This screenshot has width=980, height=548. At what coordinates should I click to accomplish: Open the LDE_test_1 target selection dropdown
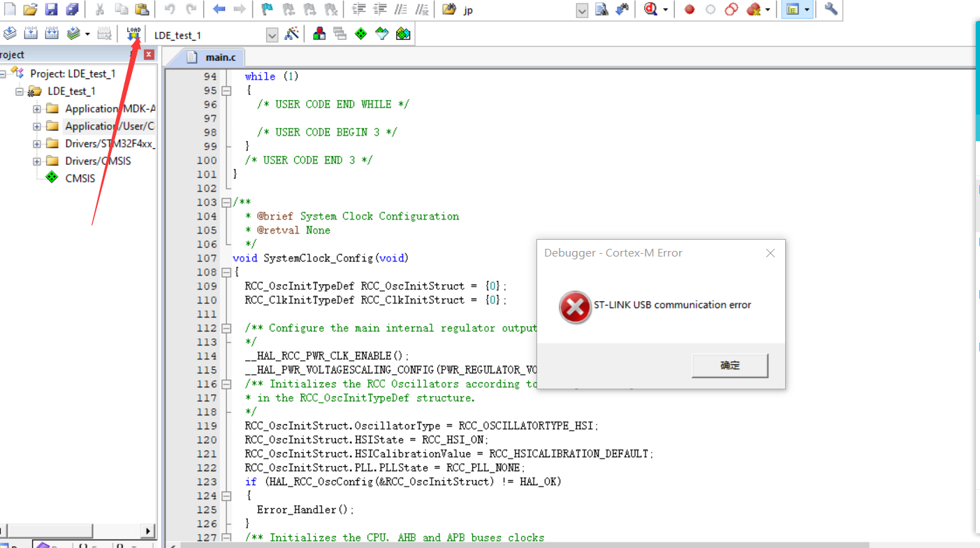[272, 35]
